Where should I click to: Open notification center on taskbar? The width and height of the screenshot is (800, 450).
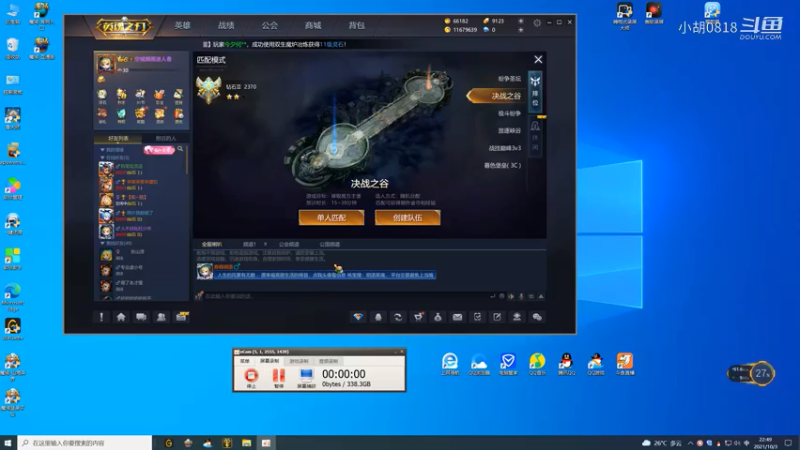(789, 443)
